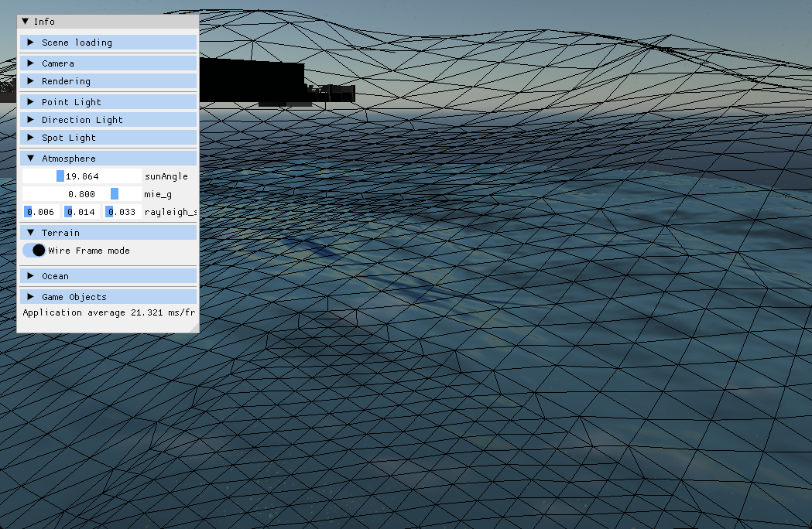812x529 pixels.
Task: Expand the Game Objects section
Action: click(108, 296)
